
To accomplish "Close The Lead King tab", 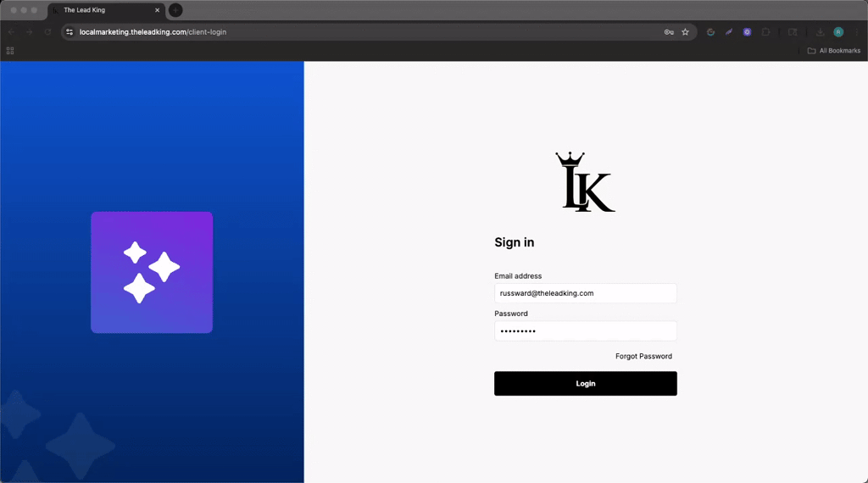I will click(157, 10).
